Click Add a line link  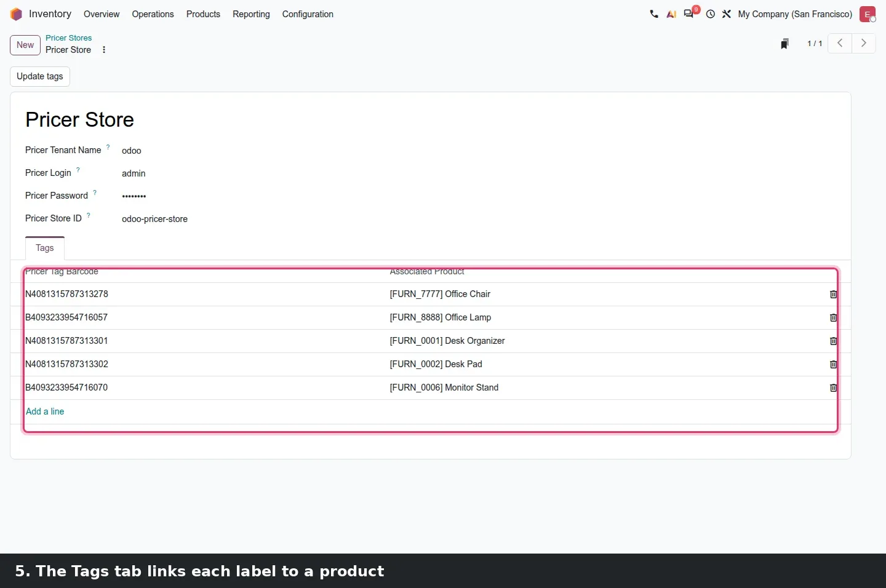[x=45, y=411]
